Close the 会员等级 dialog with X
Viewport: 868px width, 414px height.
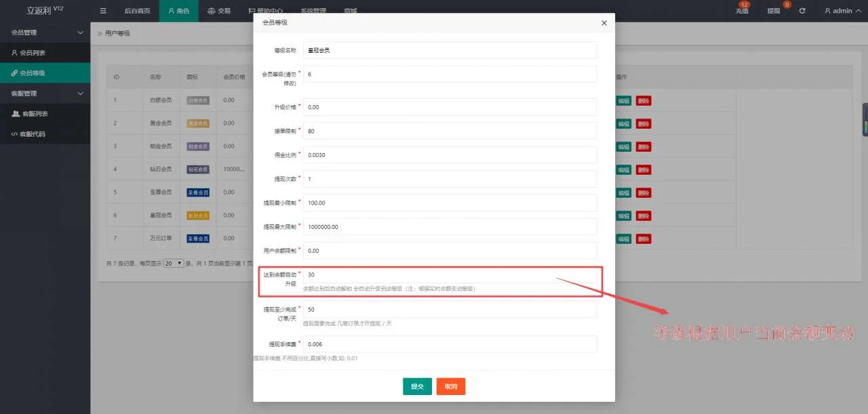pos(604,23)
